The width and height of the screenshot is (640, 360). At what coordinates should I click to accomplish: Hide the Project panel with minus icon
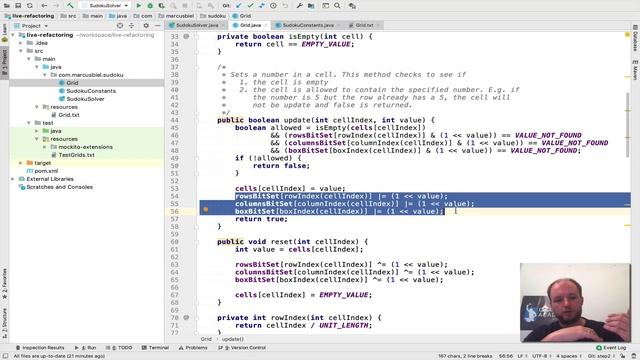click(x=158, y=26)
